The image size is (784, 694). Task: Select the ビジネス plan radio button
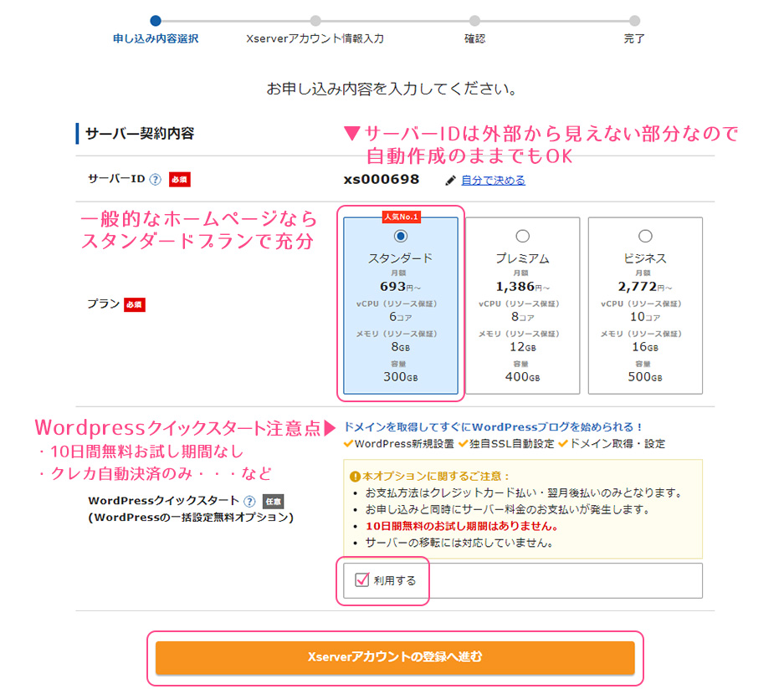(645, 236)
